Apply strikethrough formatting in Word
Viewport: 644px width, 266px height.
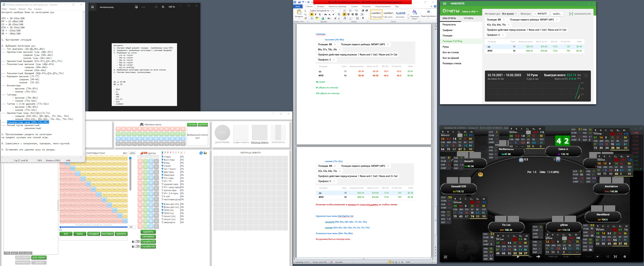point(325,14)
